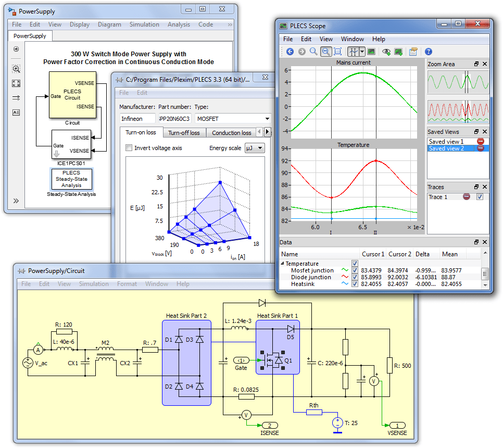Click the Part number input field
The height and width of the screenshot is (448, 503).
174,119
